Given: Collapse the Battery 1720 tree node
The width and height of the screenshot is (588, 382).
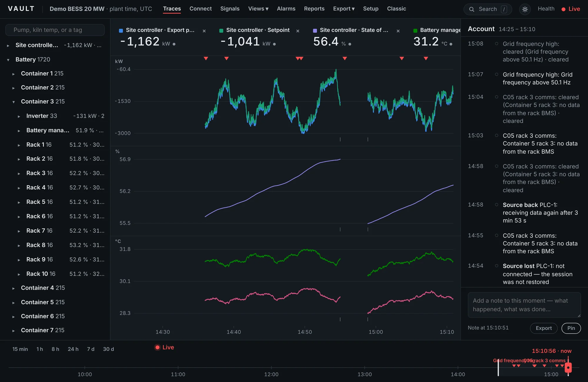Looking at the screenshot, I should (x=8, y=60).
